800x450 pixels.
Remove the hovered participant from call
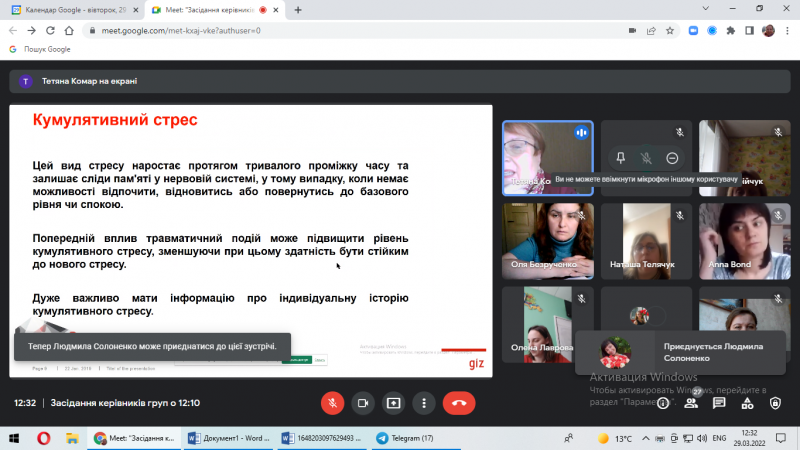tap(672, 158)
